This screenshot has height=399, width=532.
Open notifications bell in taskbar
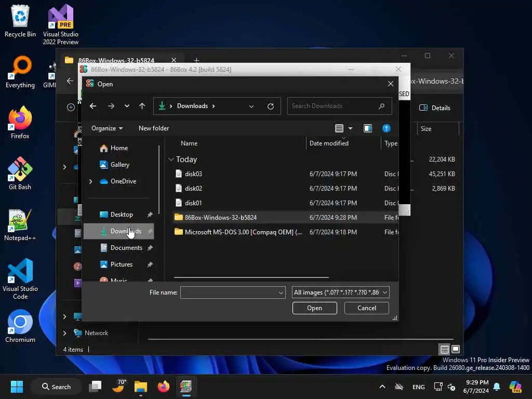click(x=496, y=387)
